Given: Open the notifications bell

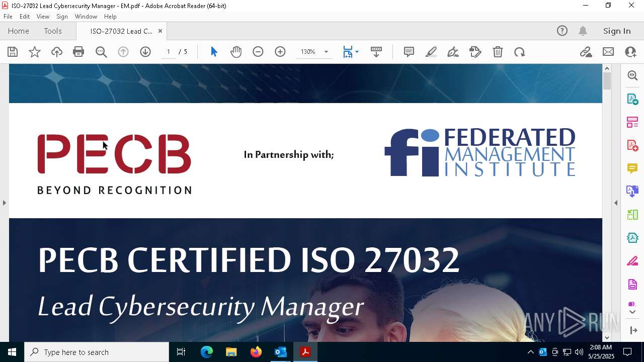Looking at the screenshot, I should (x=583, y=31).
